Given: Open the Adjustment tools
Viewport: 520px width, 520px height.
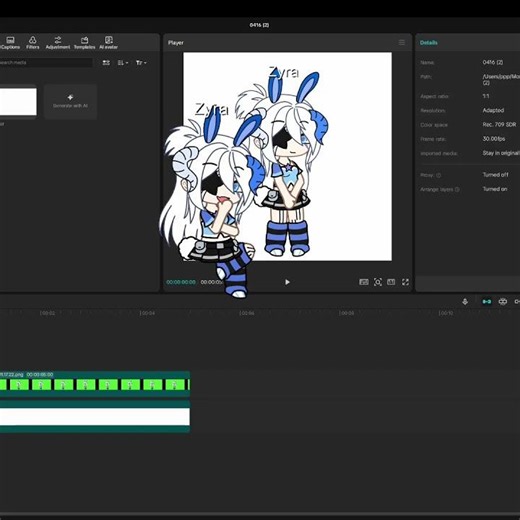Looking at the screenshot, I should pos(58,43).
